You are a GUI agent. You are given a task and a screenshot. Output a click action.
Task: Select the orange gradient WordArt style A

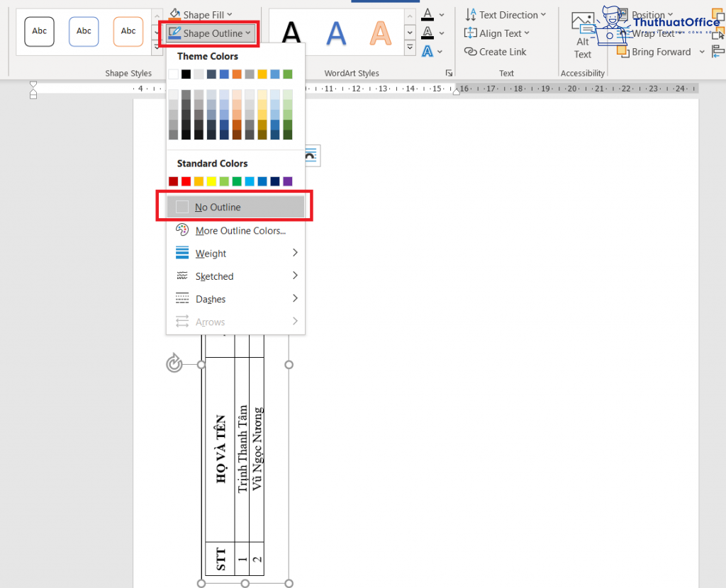click(380, 33)
